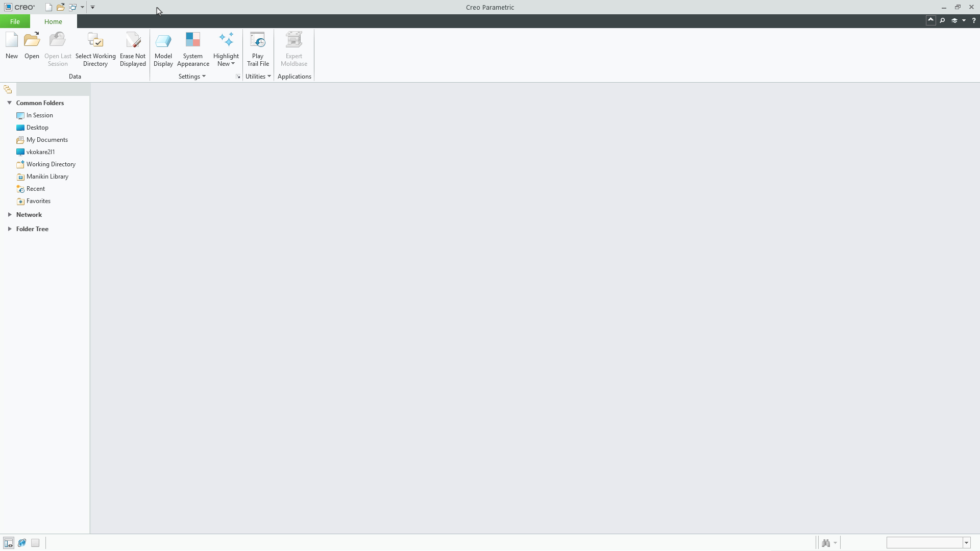Switch to the Home tab

[53, 21]
